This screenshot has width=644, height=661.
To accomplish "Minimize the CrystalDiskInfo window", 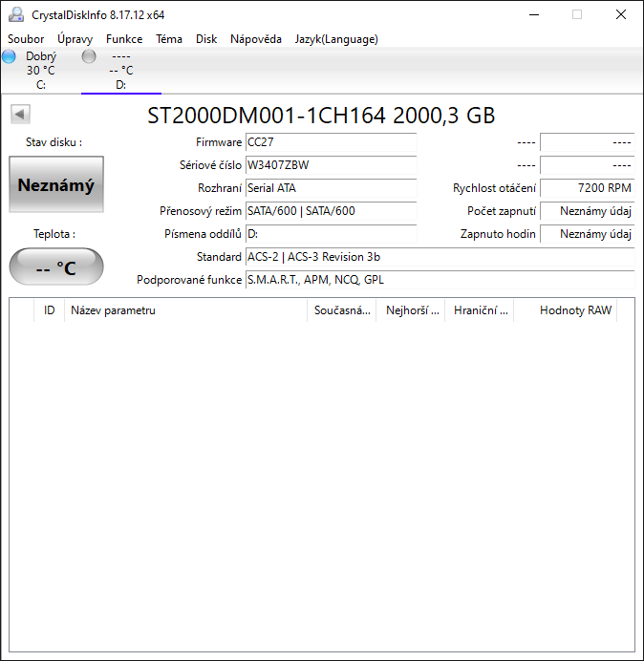I will 534,14.
